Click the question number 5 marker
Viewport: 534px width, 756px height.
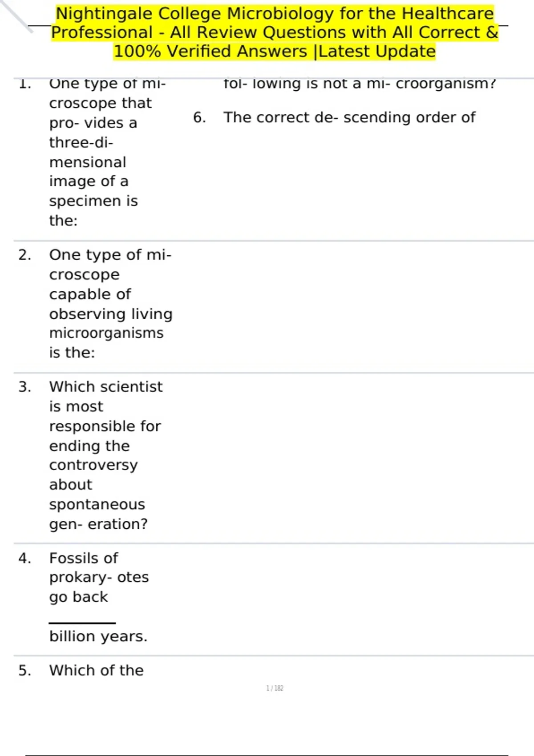[x=25, y=670]
